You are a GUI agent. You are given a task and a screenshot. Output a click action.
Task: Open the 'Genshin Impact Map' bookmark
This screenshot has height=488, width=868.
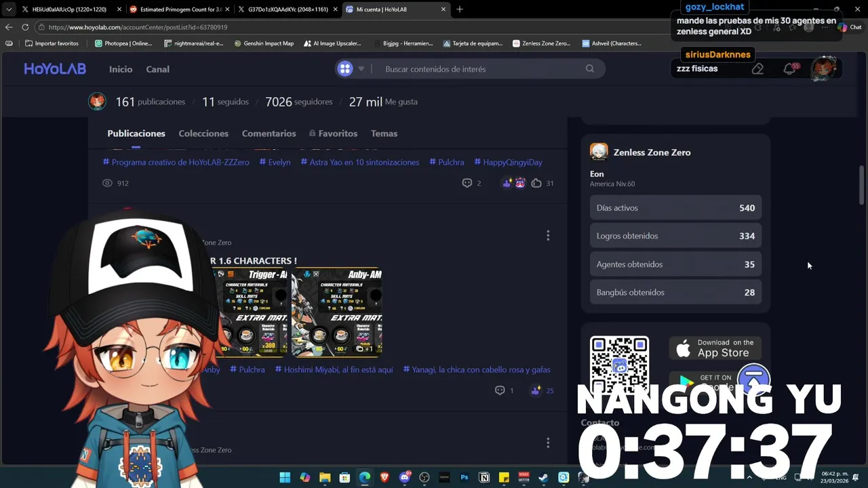click(x=264, y=43)
